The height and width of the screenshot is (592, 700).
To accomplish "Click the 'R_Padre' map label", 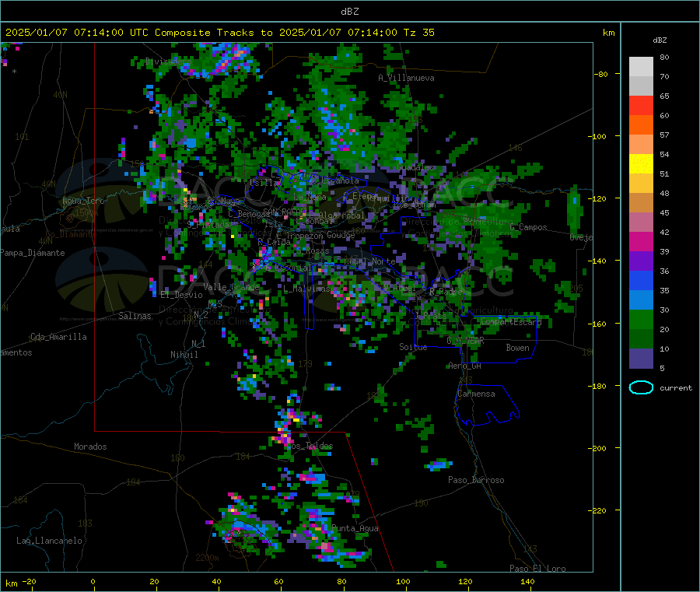I will coord(446,292).
